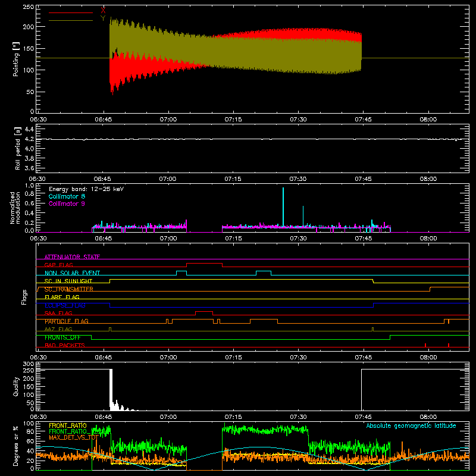Click the 'Flags' vertical axis title
The height and width of the screenshot is (476, 476).
[x=24, y=297]
